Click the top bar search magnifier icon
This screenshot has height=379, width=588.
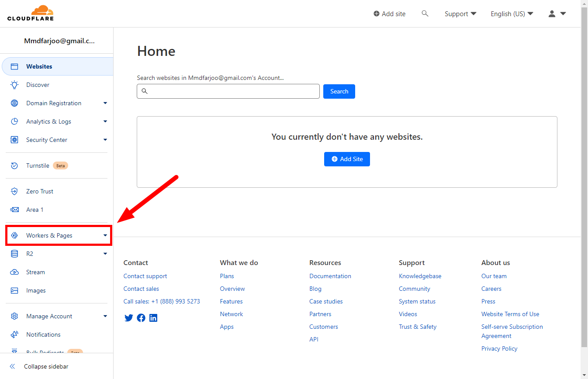[x=425, y=14]
